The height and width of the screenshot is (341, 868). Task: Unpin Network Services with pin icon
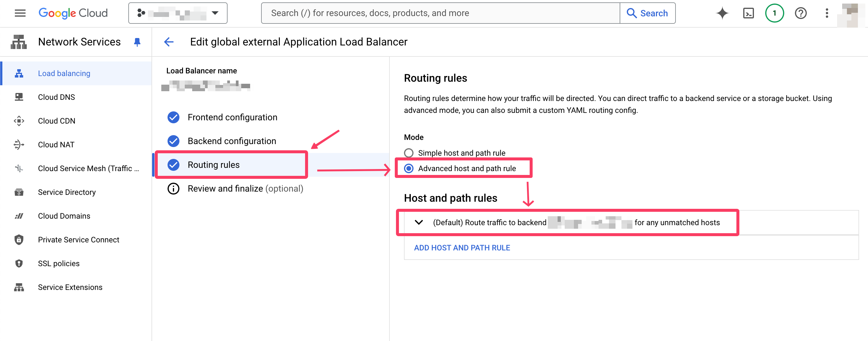[137, 42]
